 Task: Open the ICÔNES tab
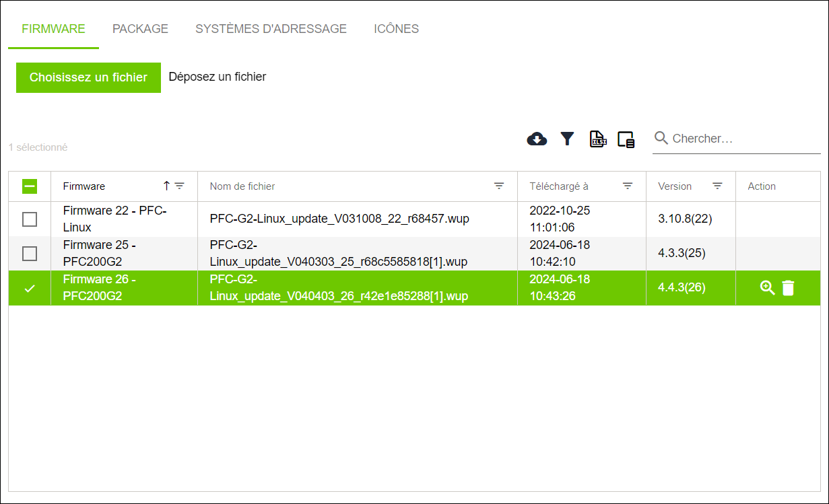coord(396,29)
